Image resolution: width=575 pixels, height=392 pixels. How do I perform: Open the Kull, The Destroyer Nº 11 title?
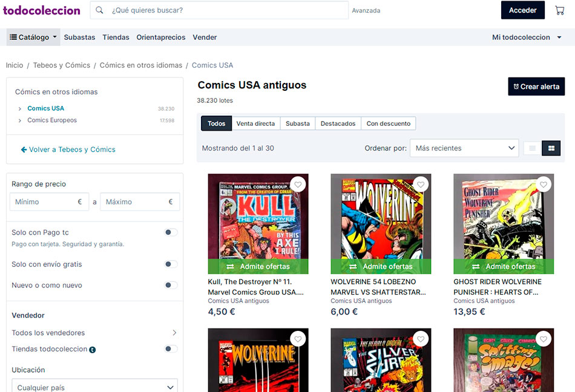pyautogui.click(x=256, y=287)
